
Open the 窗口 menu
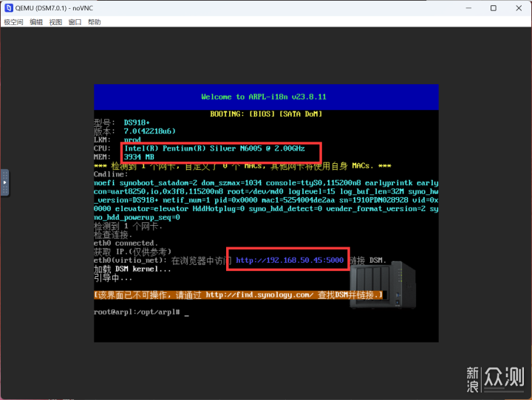(75, 22)
